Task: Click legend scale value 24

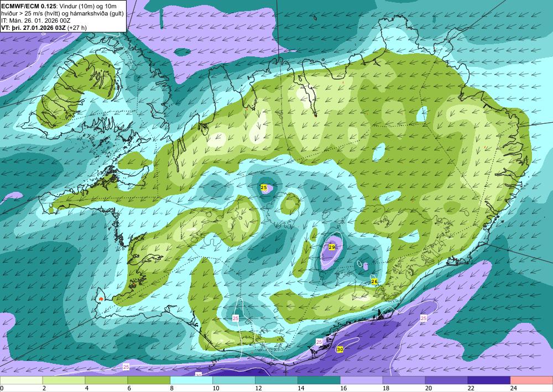Action: point(514,388)
